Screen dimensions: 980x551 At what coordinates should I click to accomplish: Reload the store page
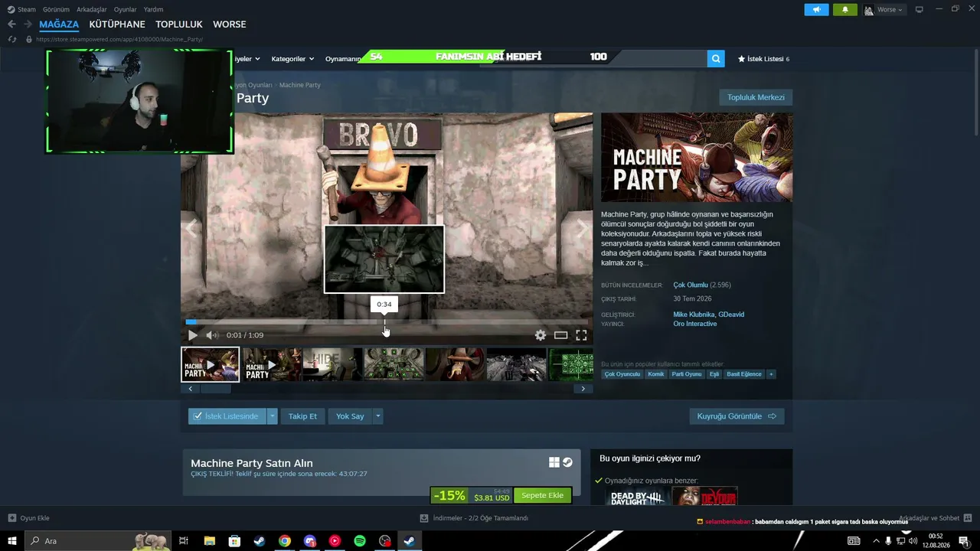12,39
